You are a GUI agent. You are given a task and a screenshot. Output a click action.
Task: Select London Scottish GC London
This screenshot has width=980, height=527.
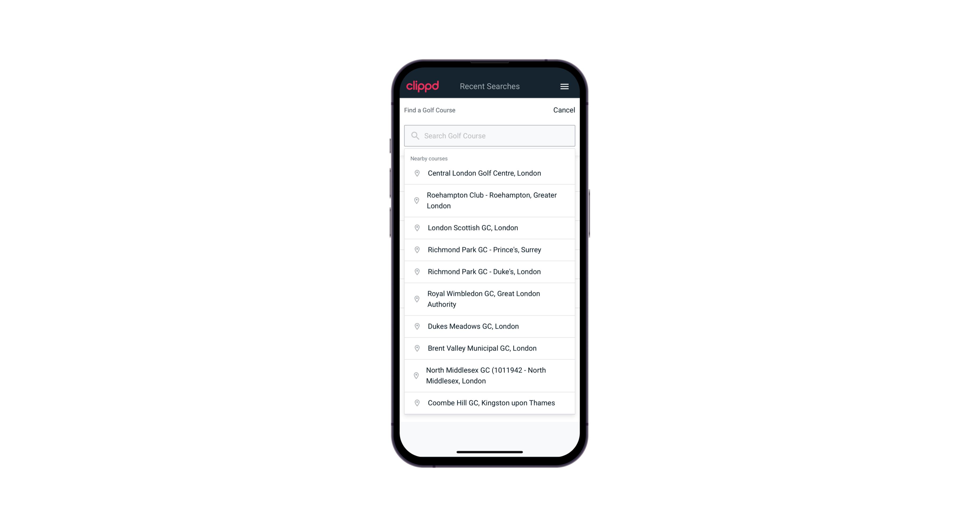tap(489, 227)
